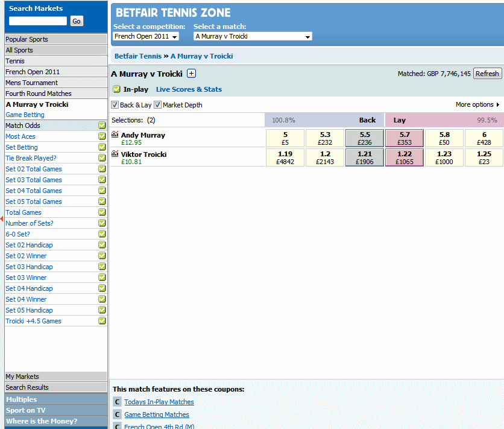Open Game Betting Matches coupon link
The width and height of the screenshot is (504, 429).
coord(157,415)
